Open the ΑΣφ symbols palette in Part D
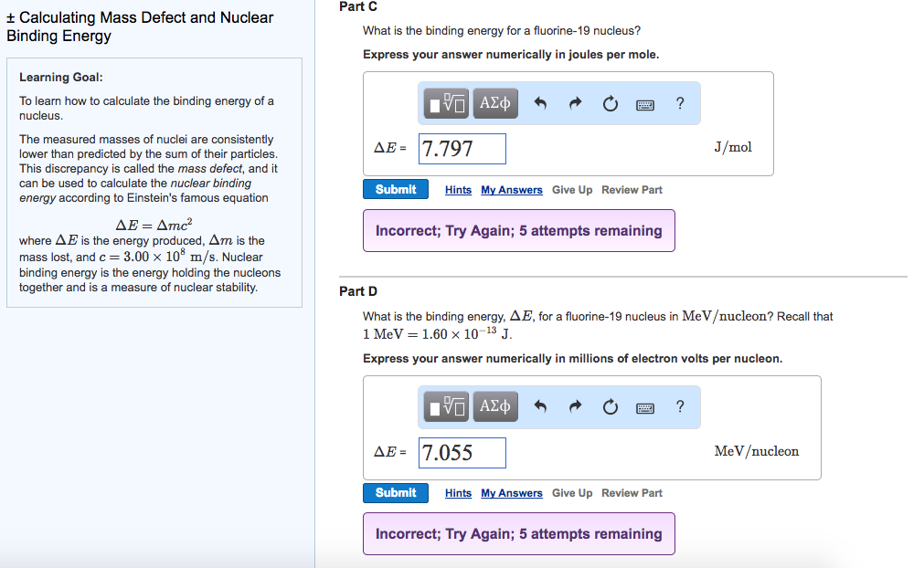Screen dimensions: 924x568 pos(494,407)
